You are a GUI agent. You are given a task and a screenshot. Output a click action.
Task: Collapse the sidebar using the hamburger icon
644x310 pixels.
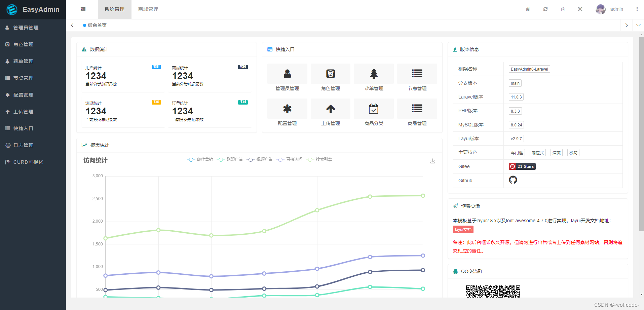pos(83,9)
